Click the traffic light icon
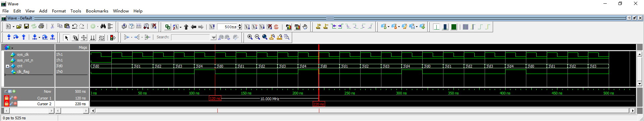 pyautogui.click(x=113, y=38)
